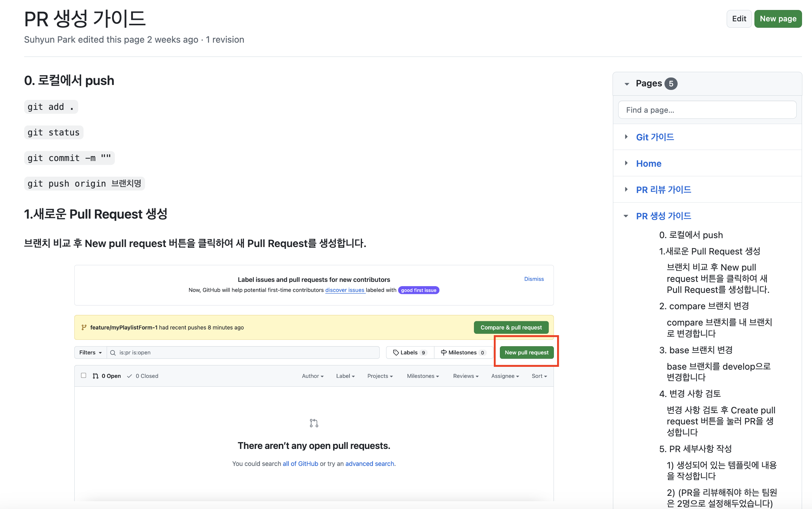Click the good first issue label badge
This screenshot has width=812, height=509.
pos(418,290)
